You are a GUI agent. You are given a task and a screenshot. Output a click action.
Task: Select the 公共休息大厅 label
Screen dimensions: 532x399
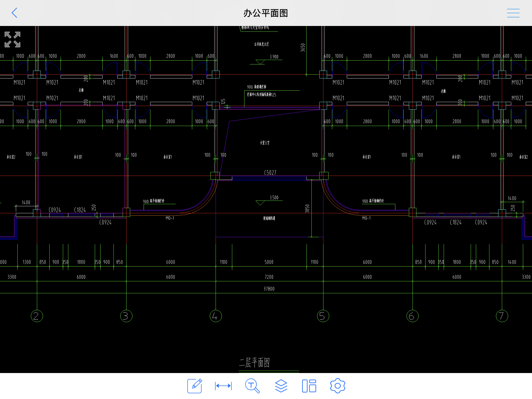262,44
